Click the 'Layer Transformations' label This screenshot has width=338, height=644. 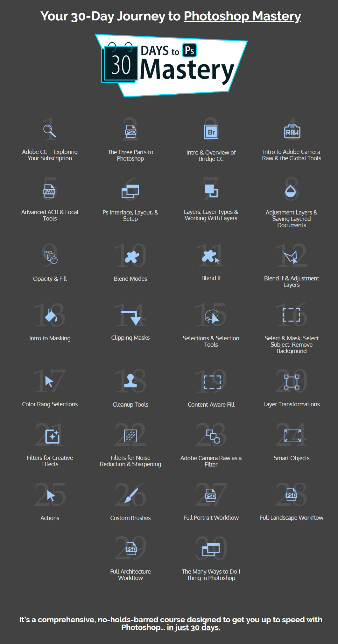292,404
